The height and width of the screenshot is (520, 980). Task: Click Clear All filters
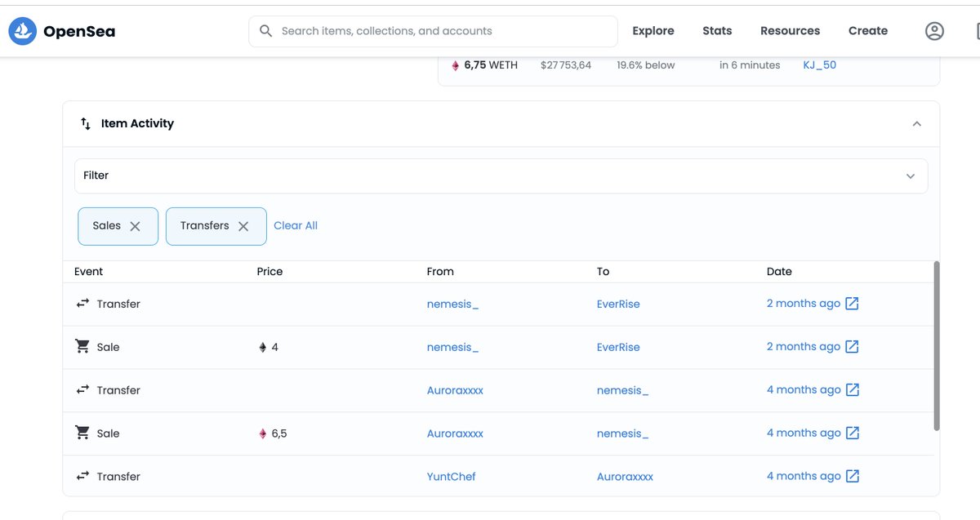pyautogui.click(x=296, y=225)
